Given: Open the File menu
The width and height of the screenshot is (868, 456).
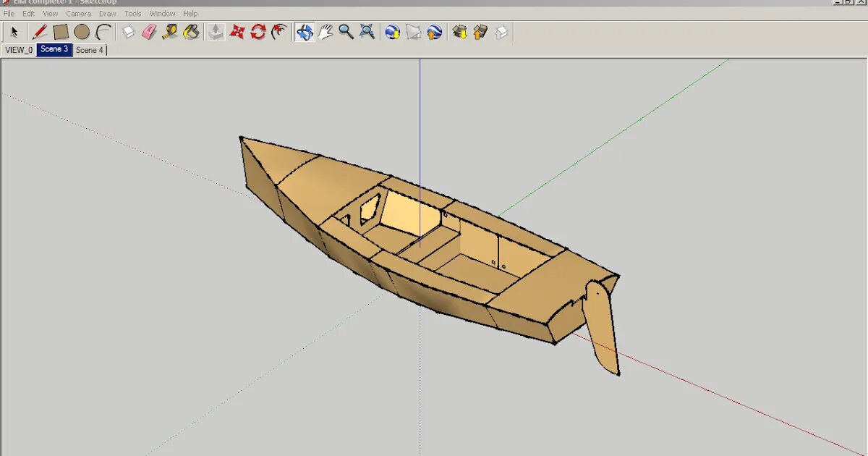Looking at the screenshot, I should point(9,14).
